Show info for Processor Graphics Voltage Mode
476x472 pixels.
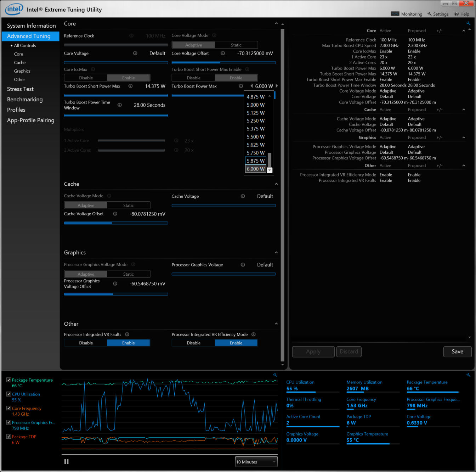[x=133, y=264]
